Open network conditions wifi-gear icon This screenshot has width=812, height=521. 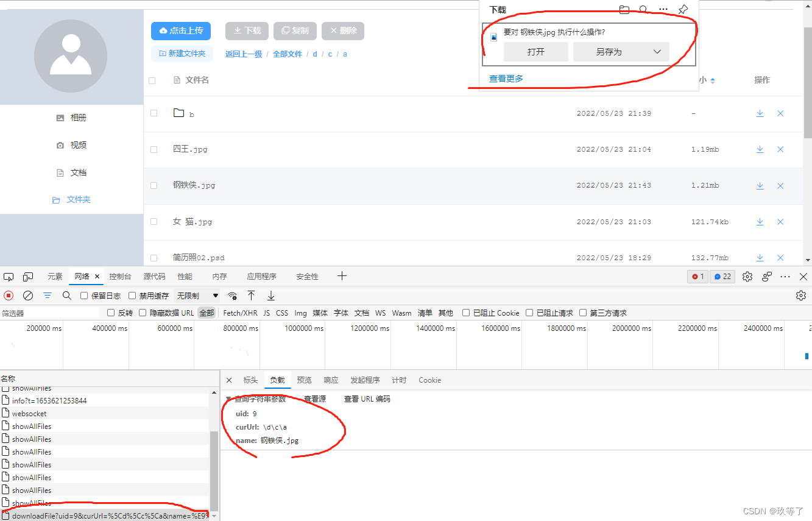[232, 296]
